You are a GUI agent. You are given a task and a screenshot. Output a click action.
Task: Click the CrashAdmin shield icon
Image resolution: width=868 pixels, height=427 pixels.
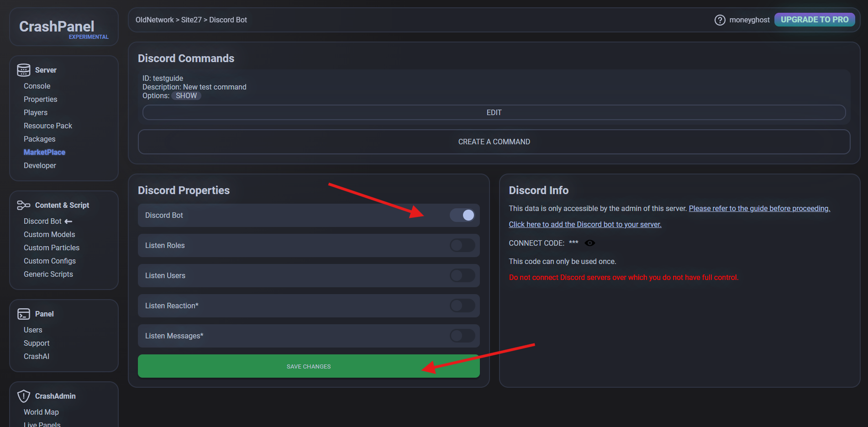point(24,396)
